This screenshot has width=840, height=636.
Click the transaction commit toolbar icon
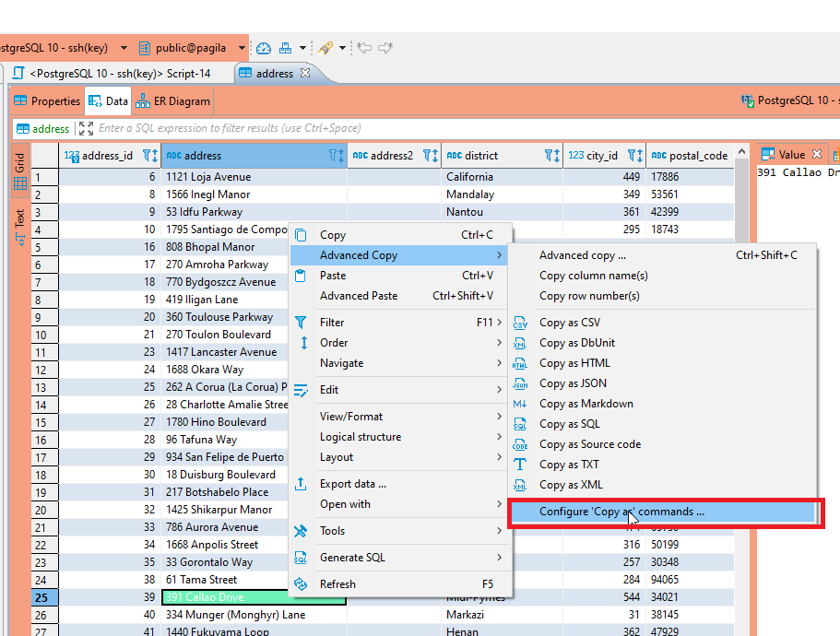(x=286, y=48)
